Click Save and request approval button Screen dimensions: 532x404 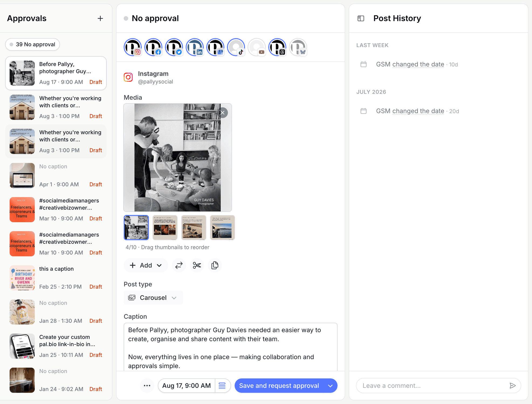[x=279, y=386]
